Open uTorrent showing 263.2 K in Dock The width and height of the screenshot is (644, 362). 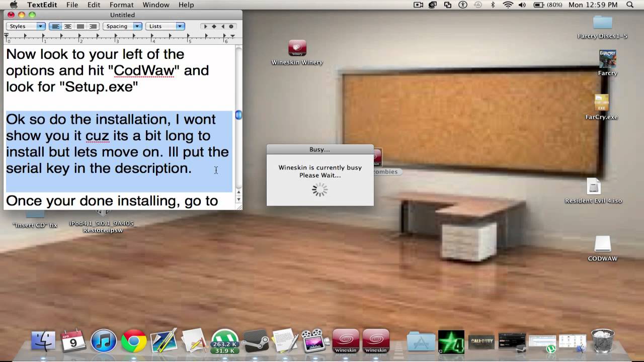224,341
